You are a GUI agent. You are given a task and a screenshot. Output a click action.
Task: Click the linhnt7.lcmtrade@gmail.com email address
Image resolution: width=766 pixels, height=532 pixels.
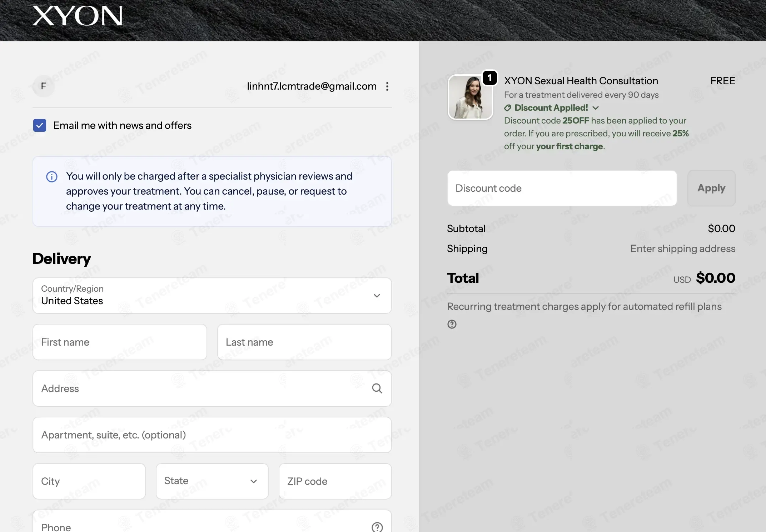pyautogui.click(x=312, y=86)
